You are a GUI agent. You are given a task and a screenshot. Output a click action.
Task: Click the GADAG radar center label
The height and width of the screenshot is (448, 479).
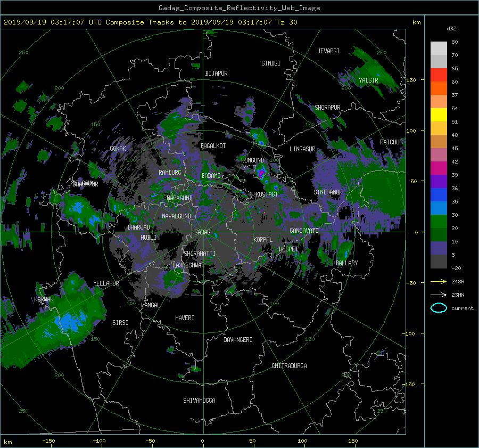202,232
